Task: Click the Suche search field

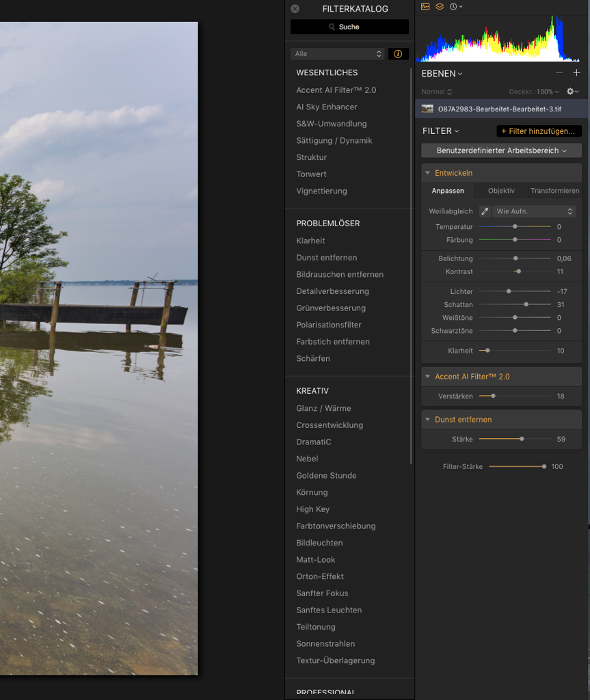Action: tap(349, 27)
